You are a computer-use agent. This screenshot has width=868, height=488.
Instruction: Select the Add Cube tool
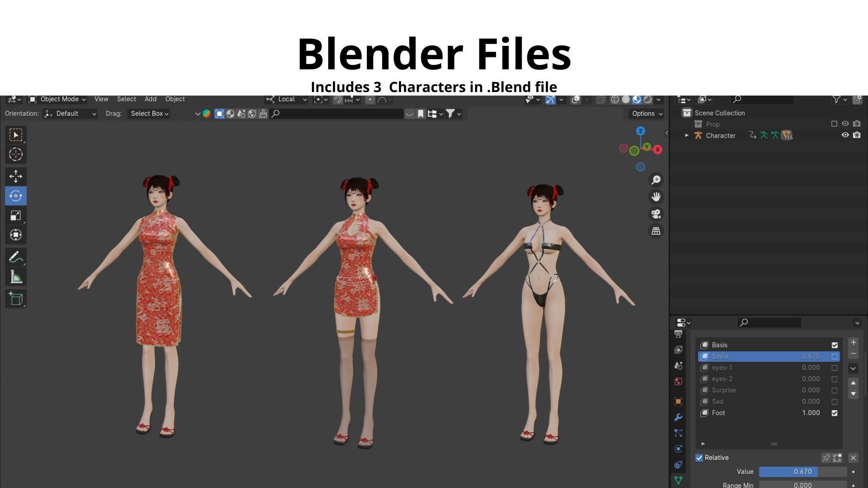(16, 299)
